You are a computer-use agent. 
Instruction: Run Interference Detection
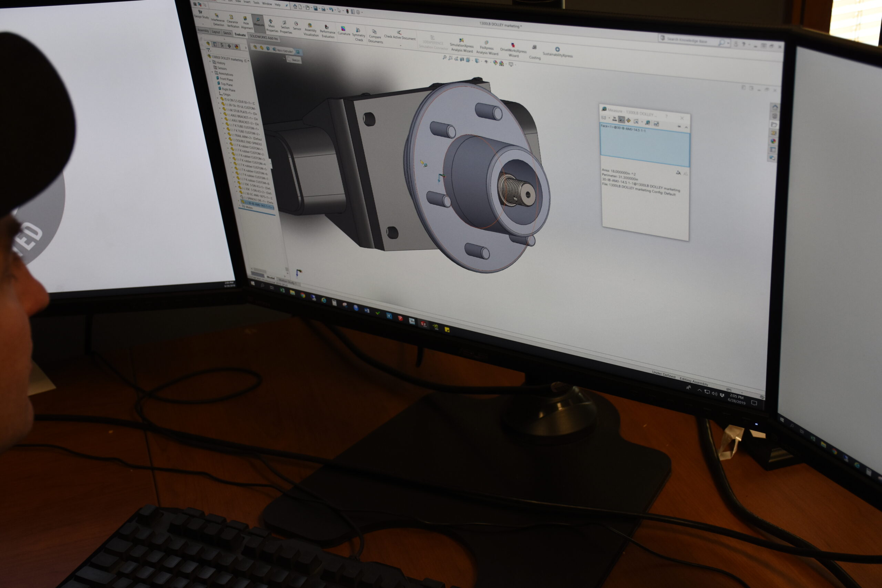click(218, 20)
